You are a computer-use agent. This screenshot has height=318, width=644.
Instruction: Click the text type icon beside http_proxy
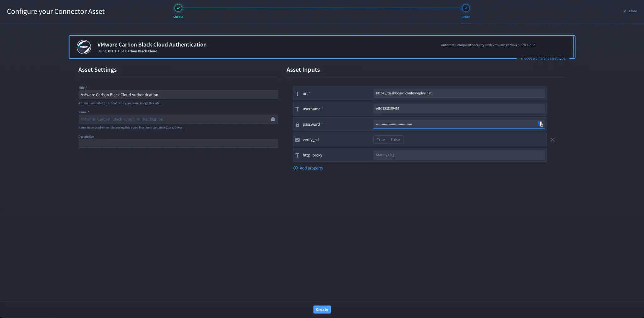click(x=297, y=155)
